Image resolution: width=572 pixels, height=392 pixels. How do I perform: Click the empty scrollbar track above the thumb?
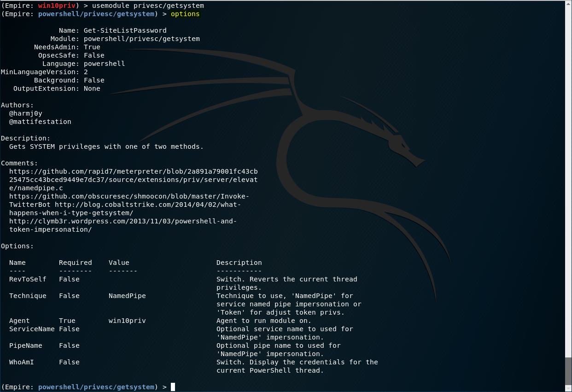pos(568,184)
